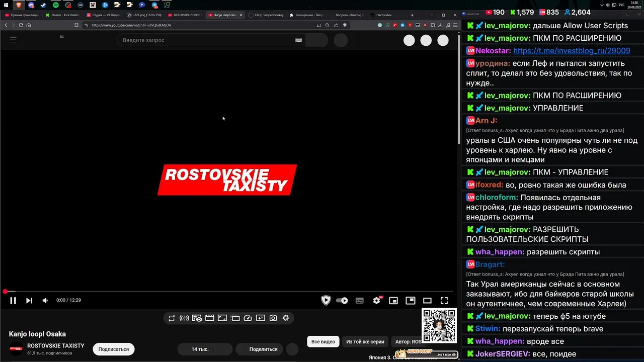The image size is (644, 362).
Task: Click 'Подписаться' to subscribe
Action: point(113,349)
